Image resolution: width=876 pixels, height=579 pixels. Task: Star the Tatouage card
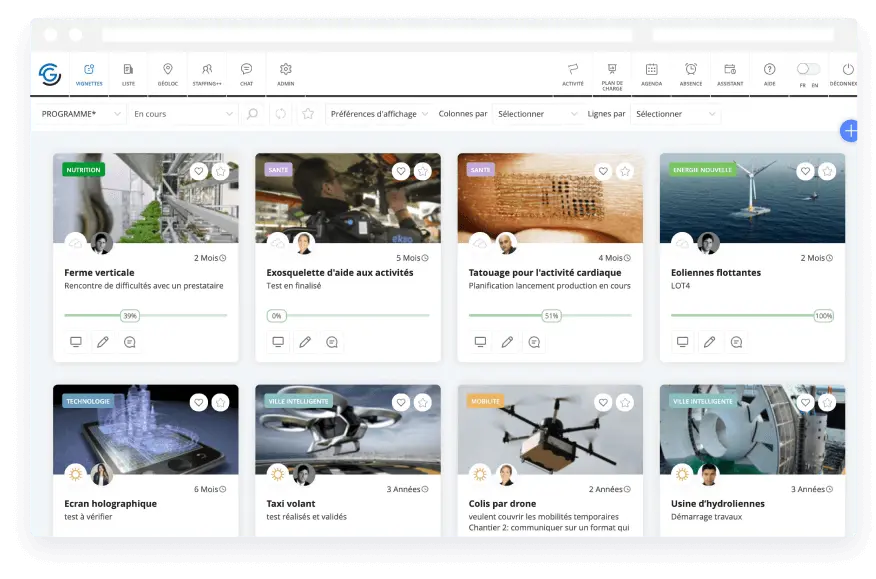pyautogui.click(x=625, y=171)
